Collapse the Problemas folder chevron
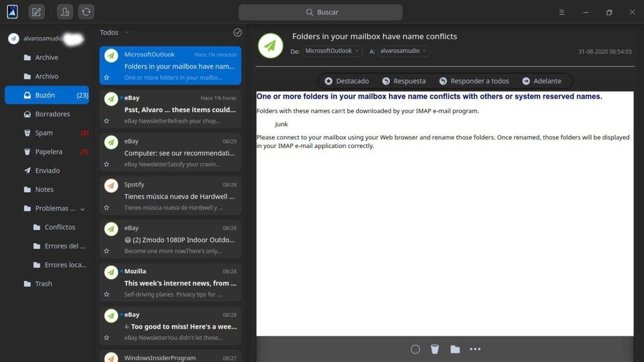This screenshot has width=644, height=362. pos(83,209)
